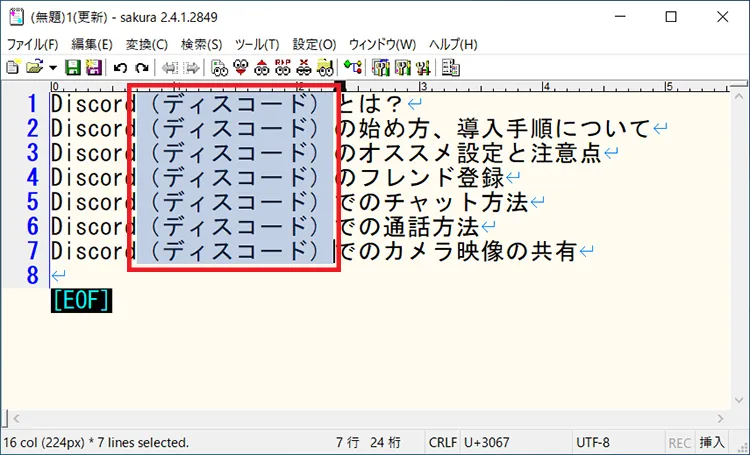The width and height of the screenshot is (750, 455).
Task: Click '導入手順について' on line 2
Action: click(553, 128)
